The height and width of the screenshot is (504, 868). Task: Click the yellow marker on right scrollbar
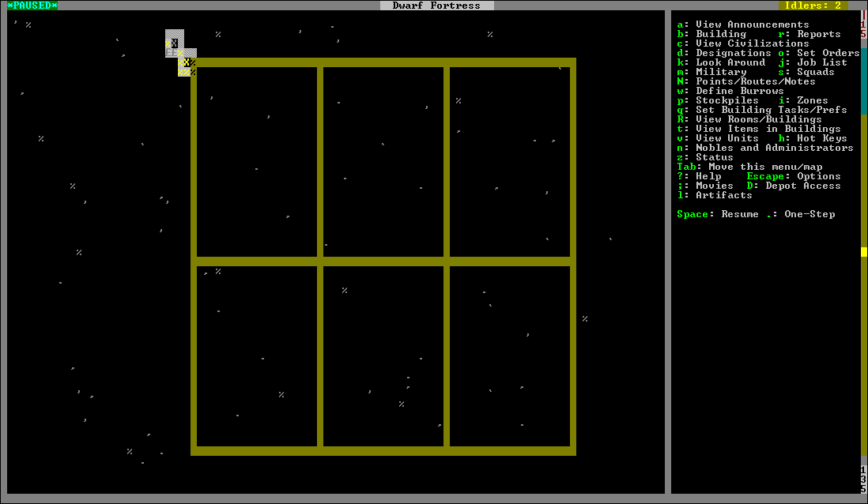(x=863, y=252)
